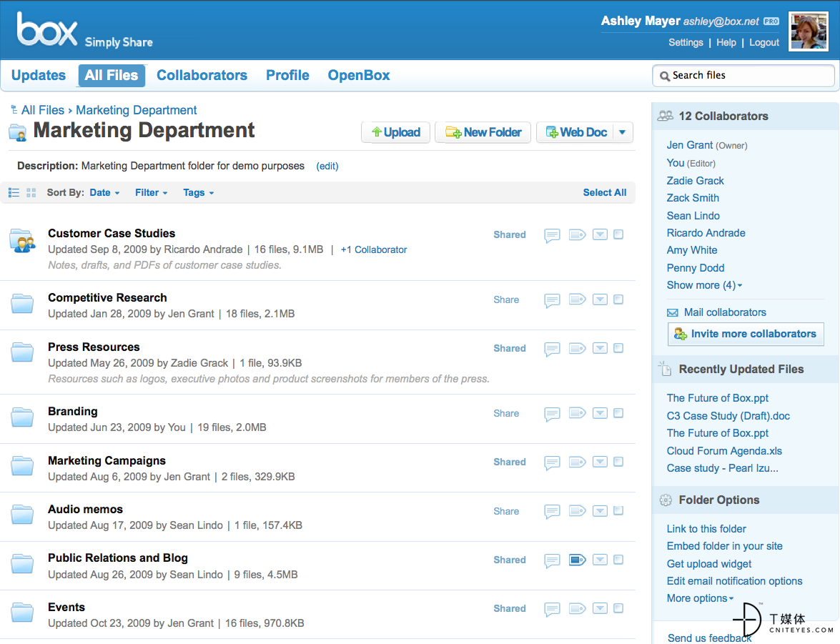The width and height of the screenshot is (840, 644).
Task: Click the Branding folder icon
Action: 22,417
